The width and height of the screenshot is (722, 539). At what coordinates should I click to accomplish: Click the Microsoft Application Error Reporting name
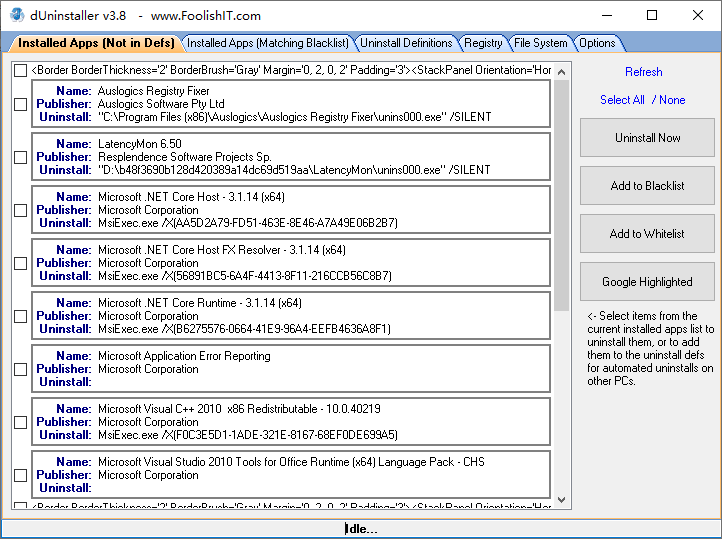click(184, 356)
